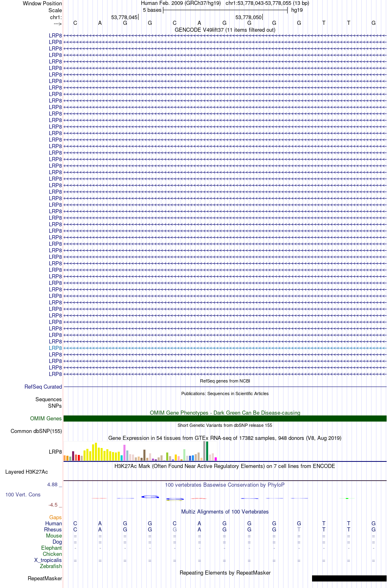The width and height of the screenshot is (387, 588).
Task: Click the gray mismatched G in Rhesus row
Action: point(175,529)
